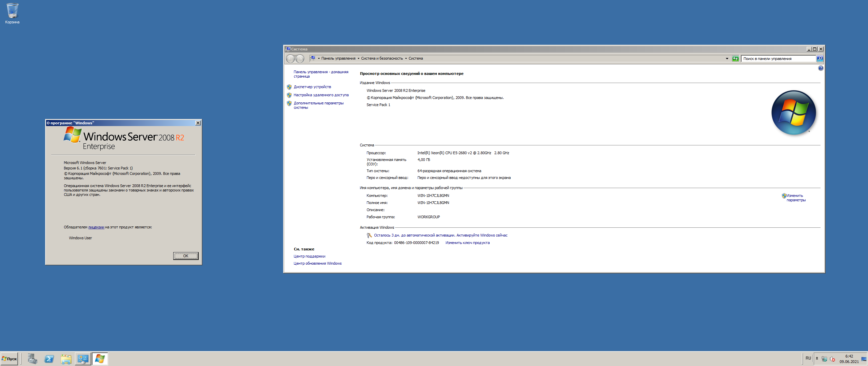Click the address bar Control Panel icon
868x366 pixels.
coord(313,58)
